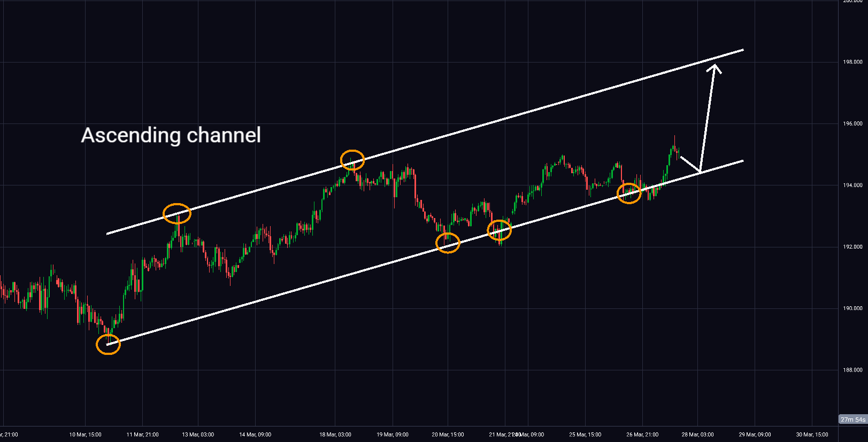Click the "29 Mar, 09:00" time label

pos(755,435)
